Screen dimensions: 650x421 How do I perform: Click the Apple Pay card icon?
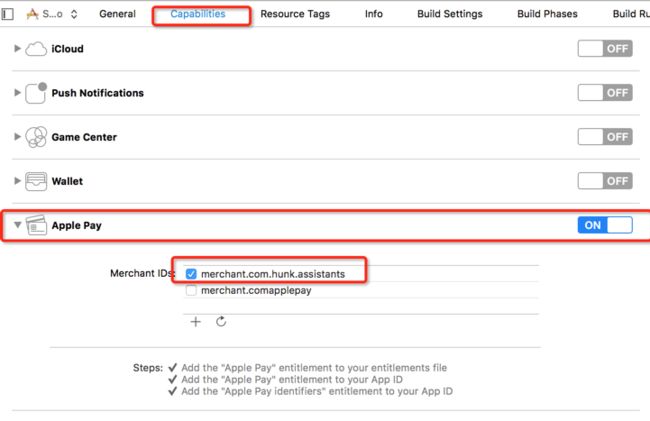pos(36,225)
